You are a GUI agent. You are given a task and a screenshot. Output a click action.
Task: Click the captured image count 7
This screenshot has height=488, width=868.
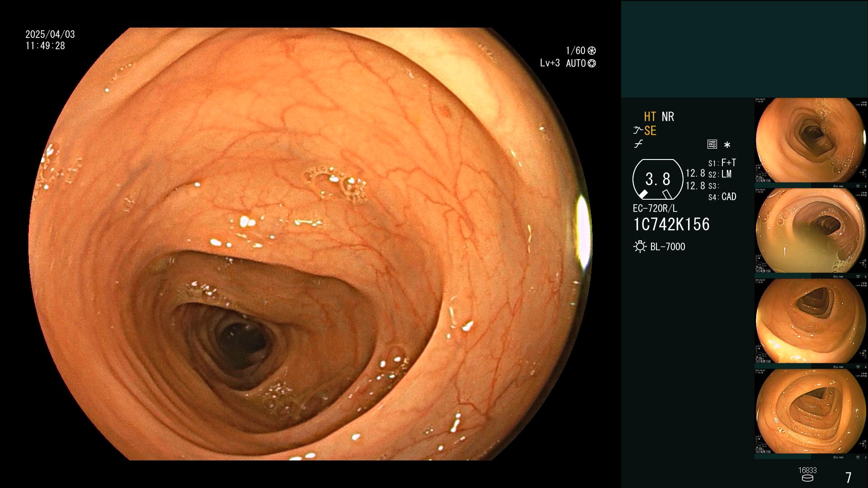(x=849, y=478)
